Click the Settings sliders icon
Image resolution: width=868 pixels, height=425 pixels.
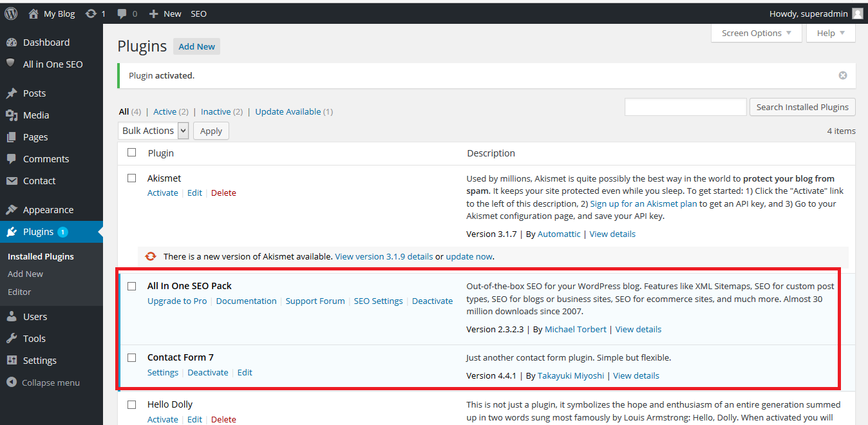click(x=12, y=361)
